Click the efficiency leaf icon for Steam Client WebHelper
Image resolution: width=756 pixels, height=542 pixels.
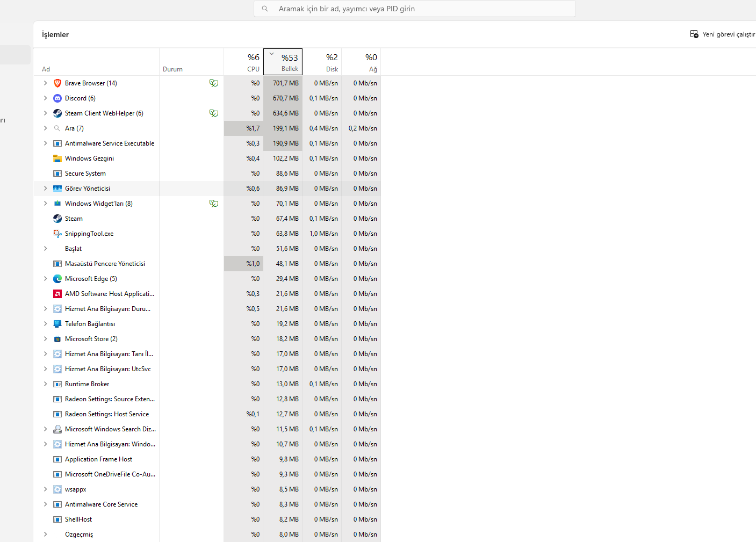point(214,113)
